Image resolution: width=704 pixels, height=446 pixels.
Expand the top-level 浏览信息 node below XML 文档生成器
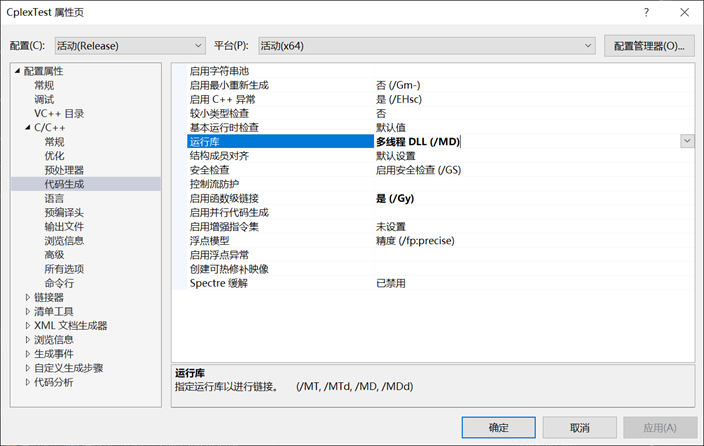click(28, 340)
